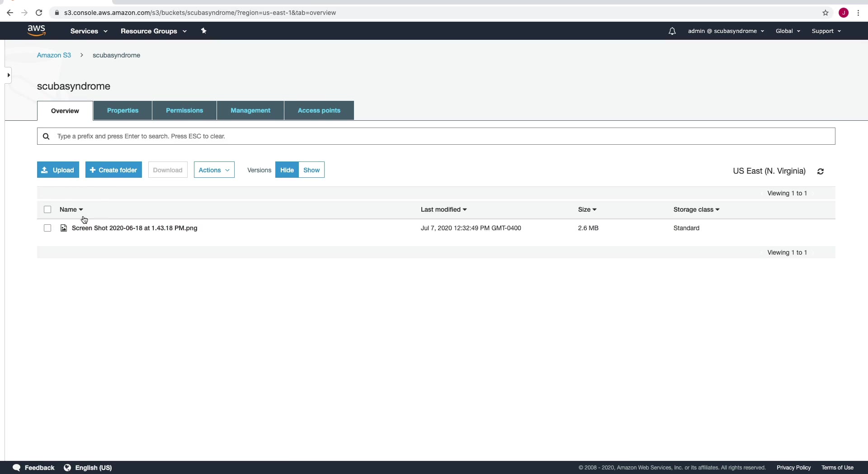Viewport: 868px width, 474px height.
Task: Click the browser forward arrow
Action: pos(24,13)
